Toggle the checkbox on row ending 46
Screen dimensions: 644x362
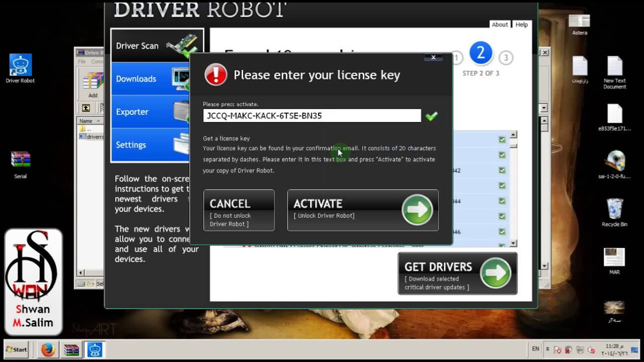(x=502, y=232)
